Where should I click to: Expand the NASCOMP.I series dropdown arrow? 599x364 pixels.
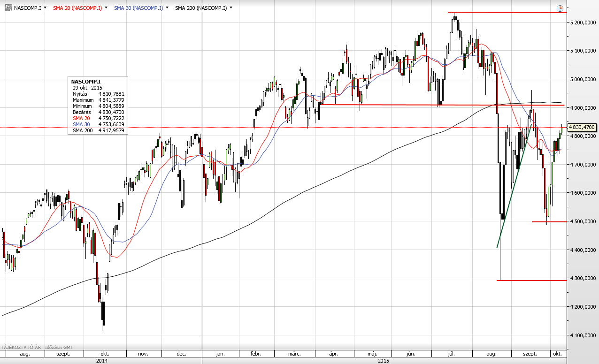tap(45, 8)
